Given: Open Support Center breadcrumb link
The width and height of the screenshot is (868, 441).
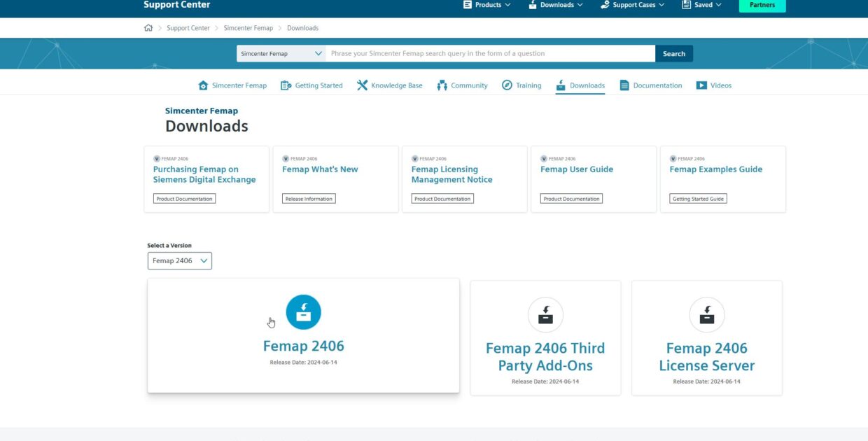Looking at the screenshot, I should (x=188, y=28).
